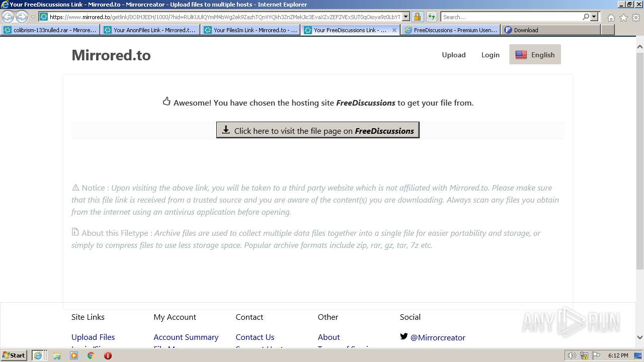Open the Chrome taskbar icon
The height and width of the screenshot is (362, 644).
[x=91, y=355]
